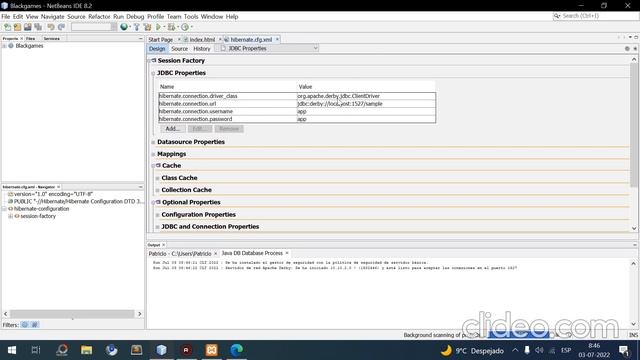Screen dimensions: 640x360
Task: Click the Profile Project clock icon
Action: point(185,27)
